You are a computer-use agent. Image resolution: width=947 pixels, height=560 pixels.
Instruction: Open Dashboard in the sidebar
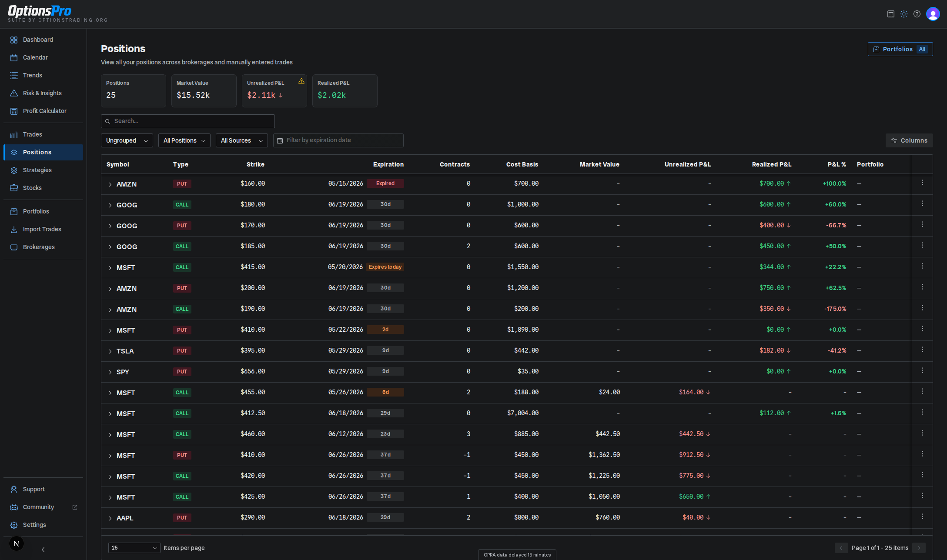(43, 40)
